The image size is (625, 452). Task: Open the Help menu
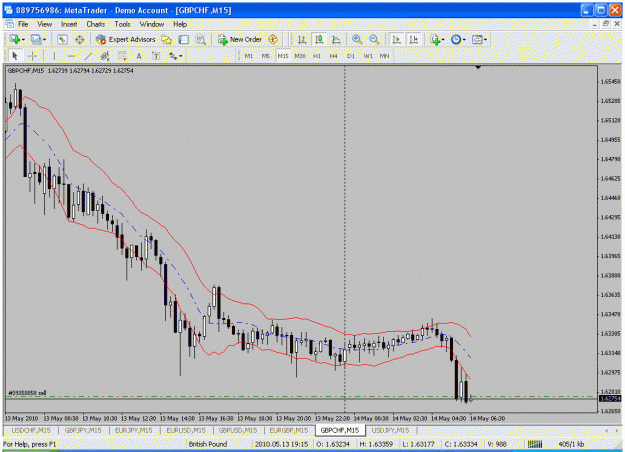[x=180, y=24]
